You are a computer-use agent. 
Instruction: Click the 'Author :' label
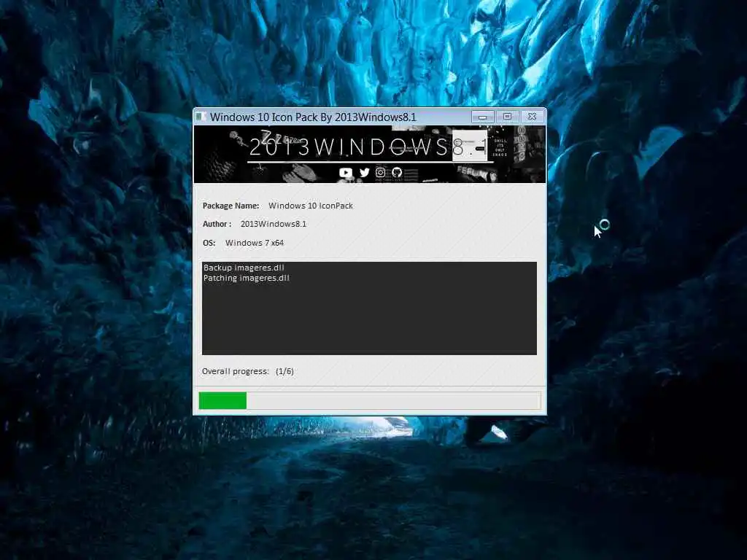coord(217,224)
